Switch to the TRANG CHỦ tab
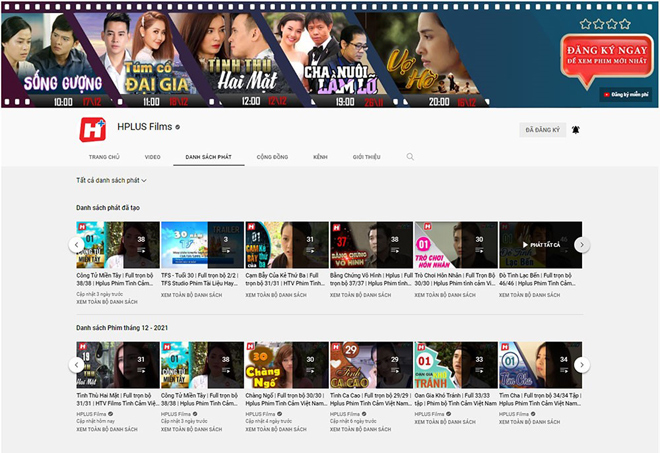This screenshot has width=660, height=453. 104,157
